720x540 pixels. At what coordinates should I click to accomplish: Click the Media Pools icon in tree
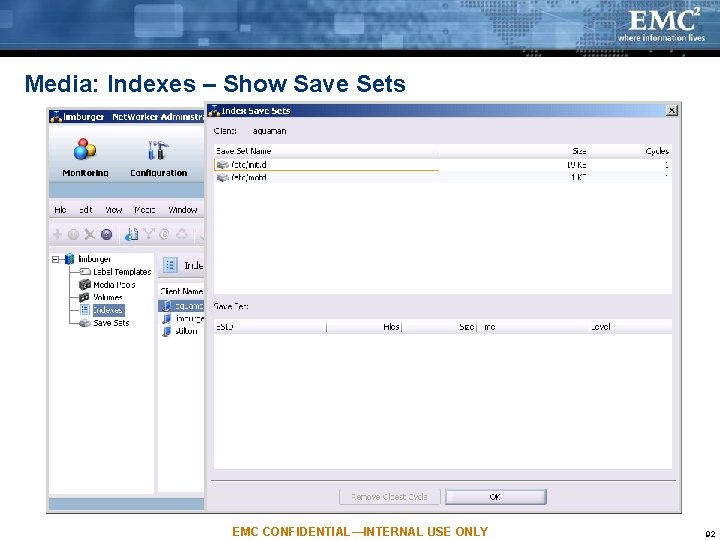coord(85,285)
